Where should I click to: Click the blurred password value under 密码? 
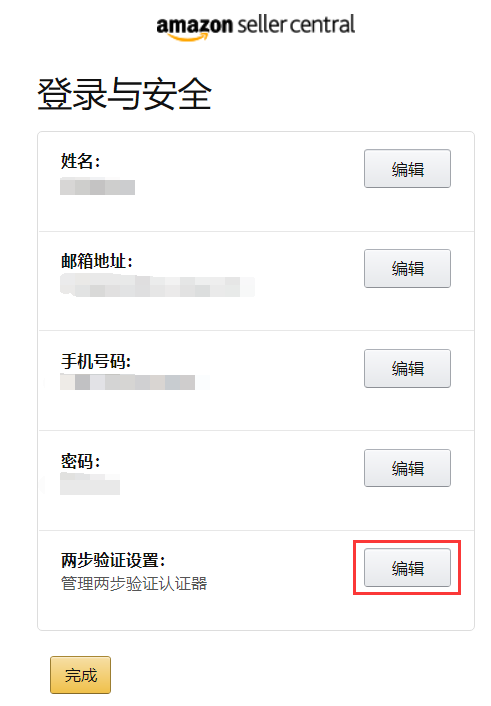[90, 484]
